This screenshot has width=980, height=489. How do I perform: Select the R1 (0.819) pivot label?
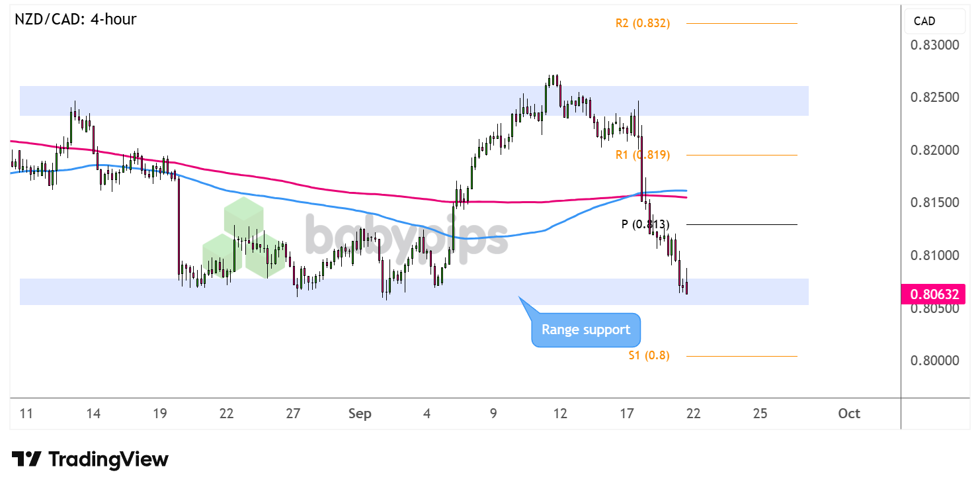point(642,156)
